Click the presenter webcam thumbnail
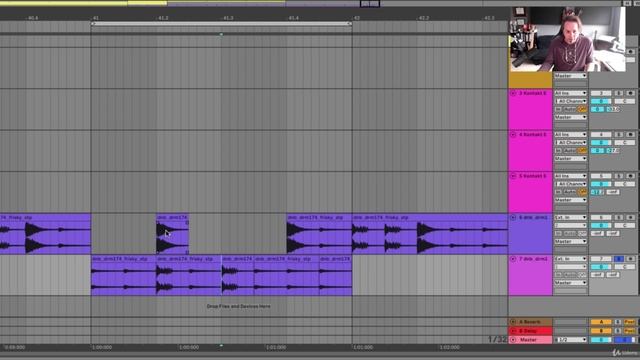The image size is (640, 360). pyautogui.click(x=567, y=39)
